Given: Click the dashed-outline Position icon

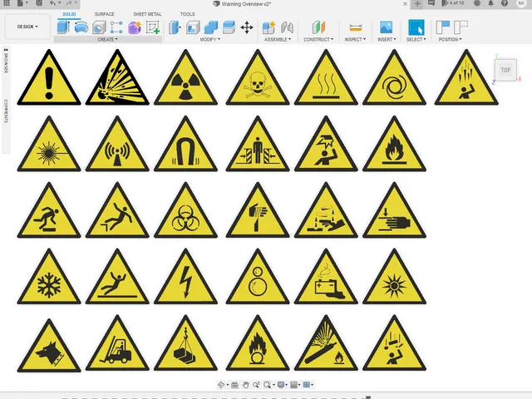Looking at the screenshot, I should coord(461,27).
